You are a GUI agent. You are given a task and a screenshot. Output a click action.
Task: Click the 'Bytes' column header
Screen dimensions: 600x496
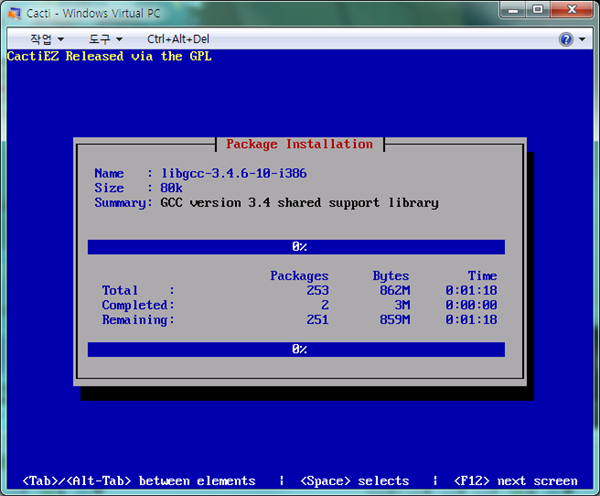coord(391,276)
